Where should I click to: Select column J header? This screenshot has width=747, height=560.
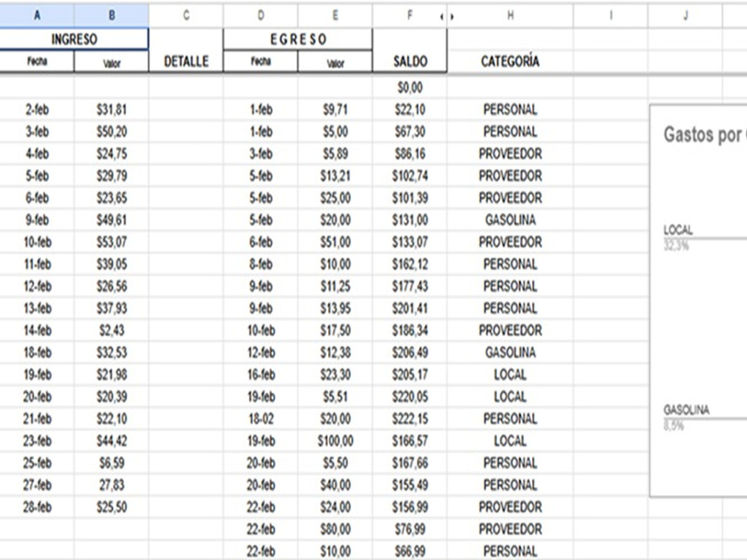click(685, 15)
